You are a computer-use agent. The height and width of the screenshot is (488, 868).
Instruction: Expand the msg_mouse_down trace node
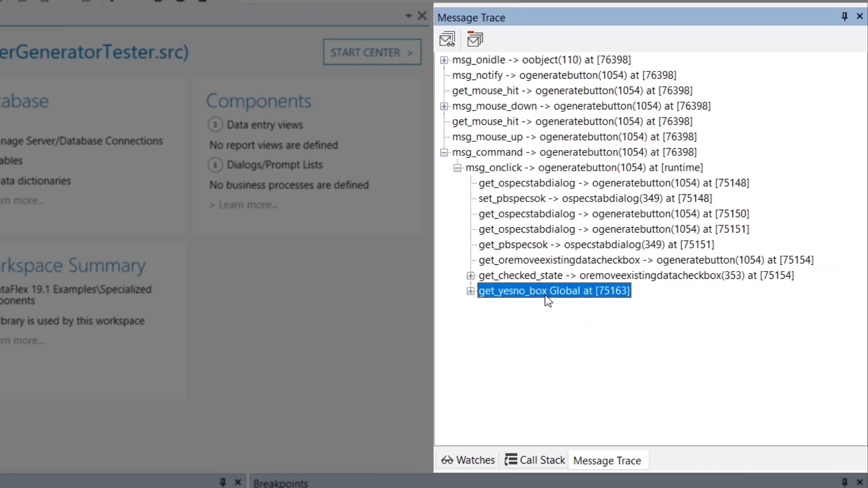coord(444,106)
